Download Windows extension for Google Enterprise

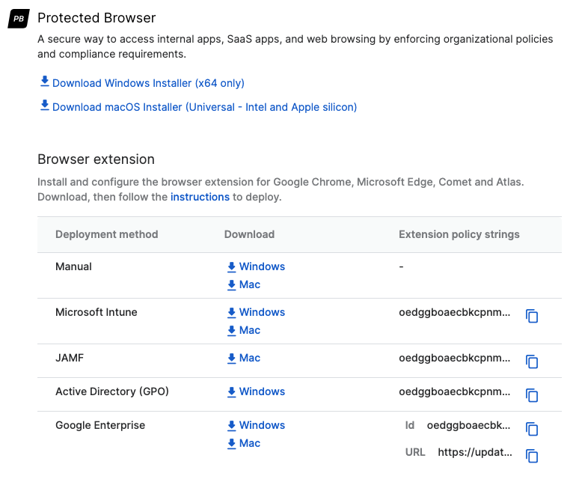tap(256, 425)
